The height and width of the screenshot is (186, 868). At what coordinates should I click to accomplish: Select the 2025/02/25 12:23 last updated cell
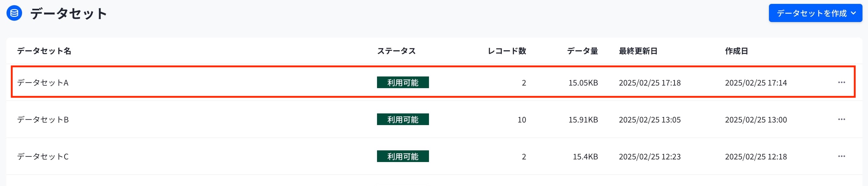click(650, 157)
